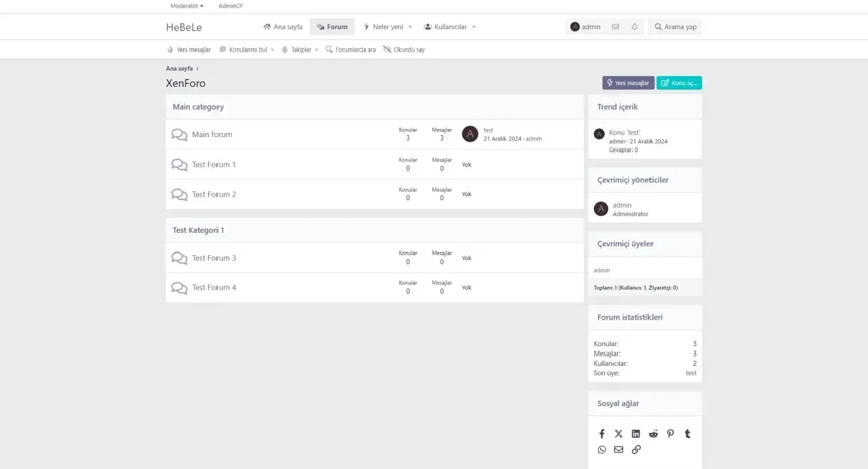Expand the Neler yeni dropdown arrow
The width and height of the screenshot is (868, 469).
tap(410, 27)
